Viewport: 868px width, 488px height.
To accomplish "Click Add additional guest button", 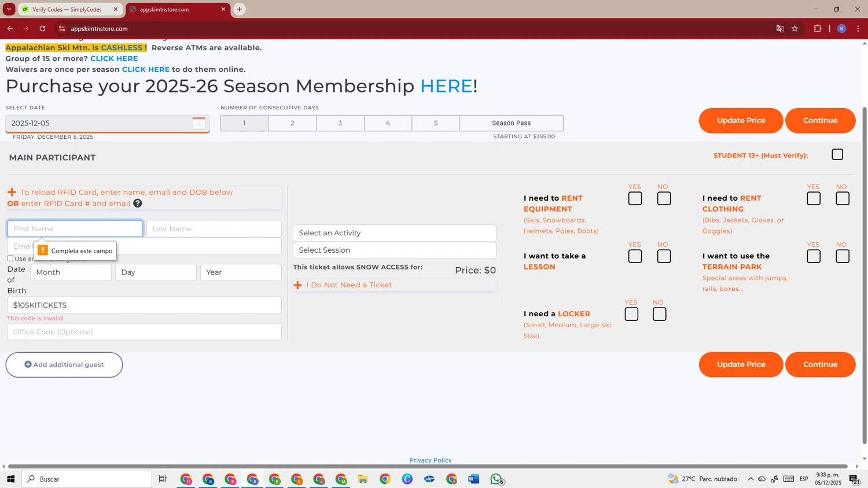I will coord(64,365).
